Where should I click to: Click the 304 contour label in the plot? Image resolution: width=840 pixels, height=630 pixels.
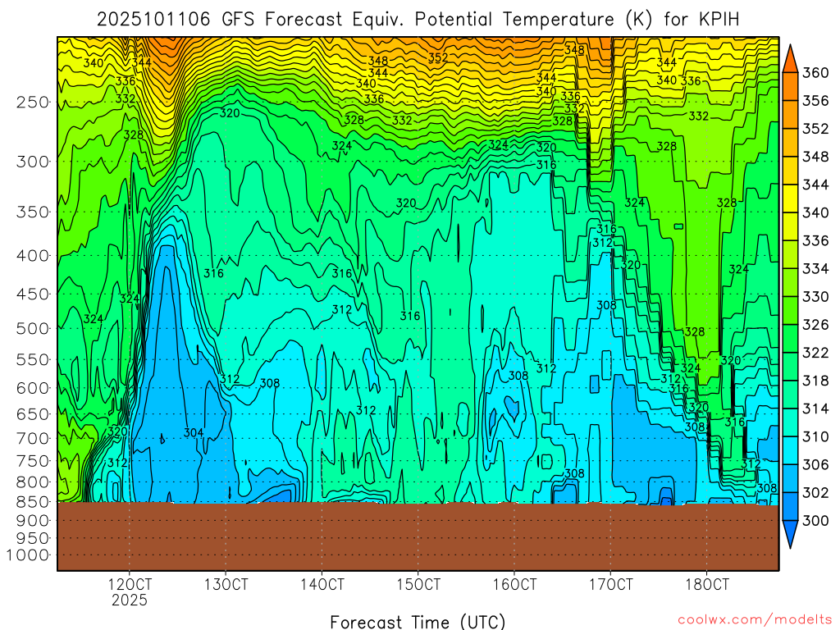click(x=194, y=433)
